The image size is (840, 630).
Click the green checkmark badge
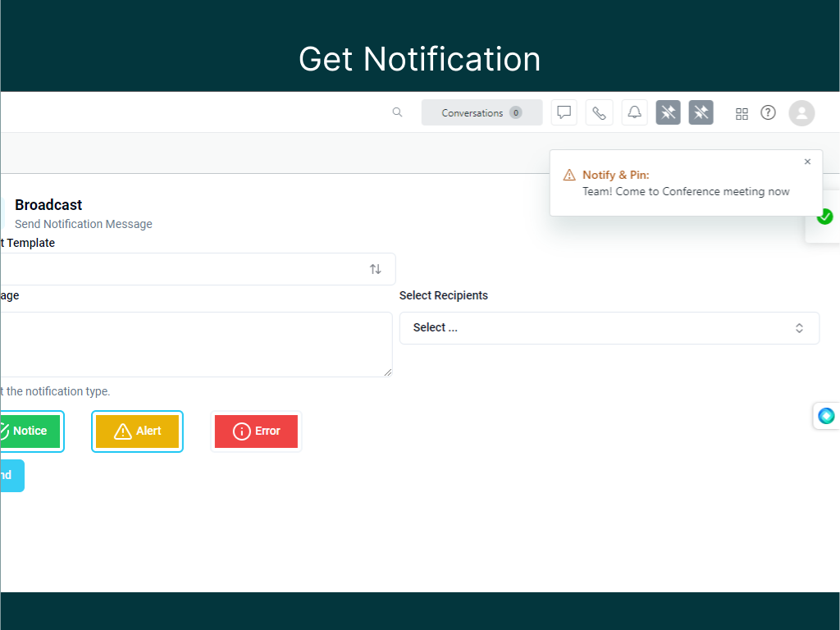[x=824, y=217]
